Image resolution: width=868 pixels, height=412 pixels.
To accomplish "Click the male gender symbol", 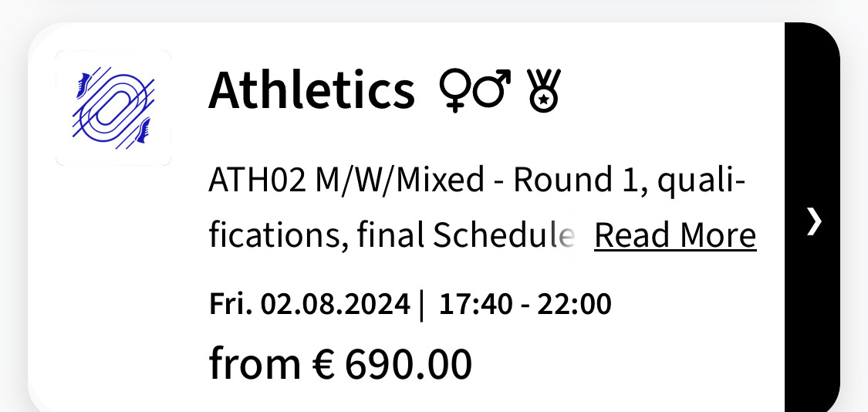I will point(491,89).
